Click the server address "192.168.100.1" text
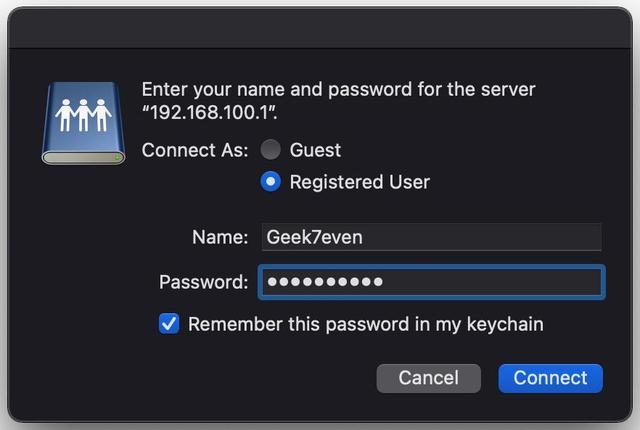Image resolution: width=640 pixels, height=430 pixels. (211, 112)
